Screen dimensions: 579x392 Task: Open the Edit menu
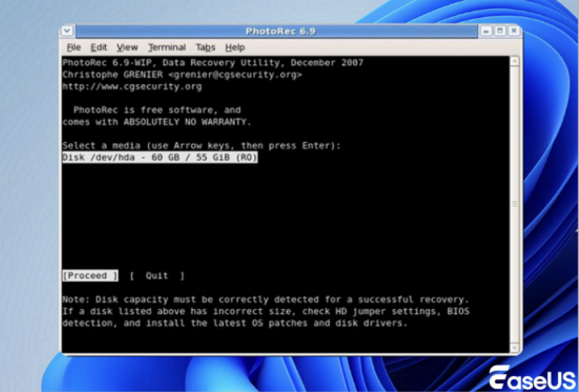click(x=99, y=47)
